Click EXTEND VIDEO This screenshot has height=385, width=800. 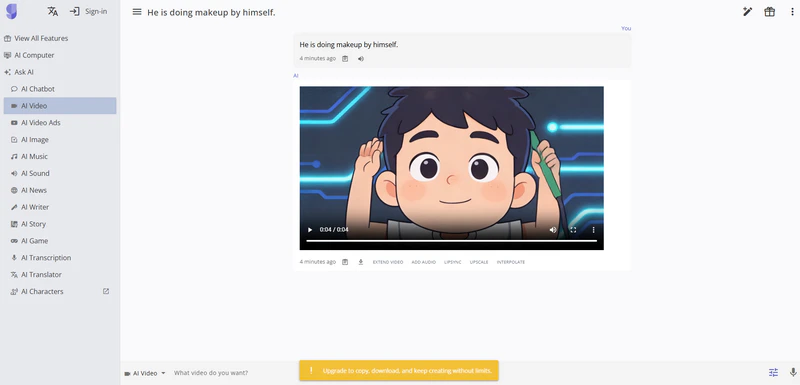388,262
